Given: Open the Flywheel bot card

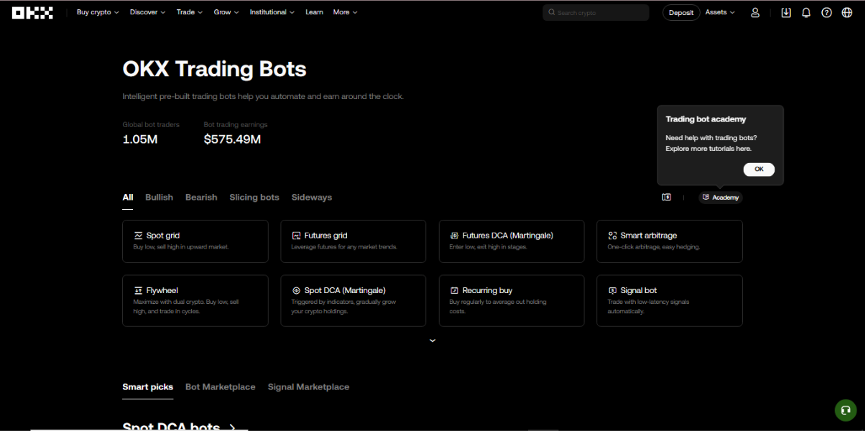Looking at the screenshot, I should click(x=195, y=301).
